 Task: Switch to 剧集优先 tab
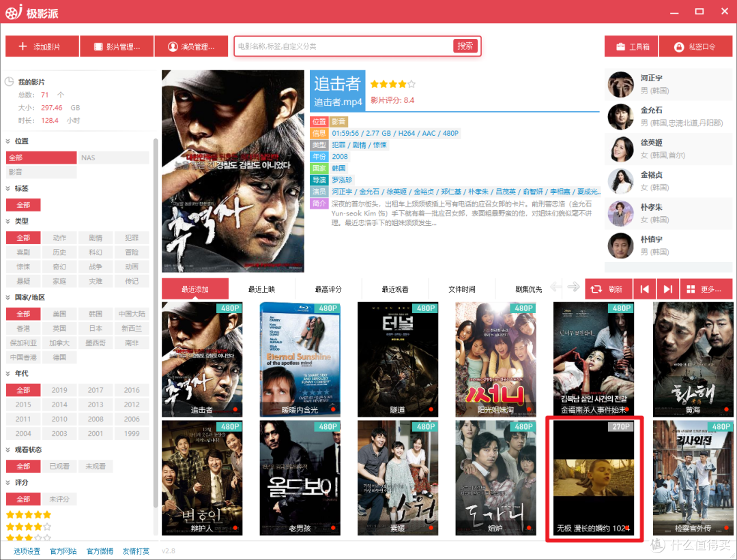[x=529, y=289]
